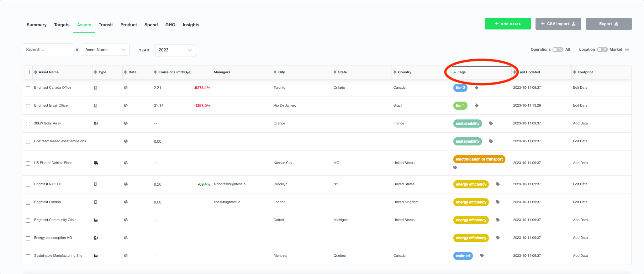Click tag icon beside tier 2 tag

point(476,88)
